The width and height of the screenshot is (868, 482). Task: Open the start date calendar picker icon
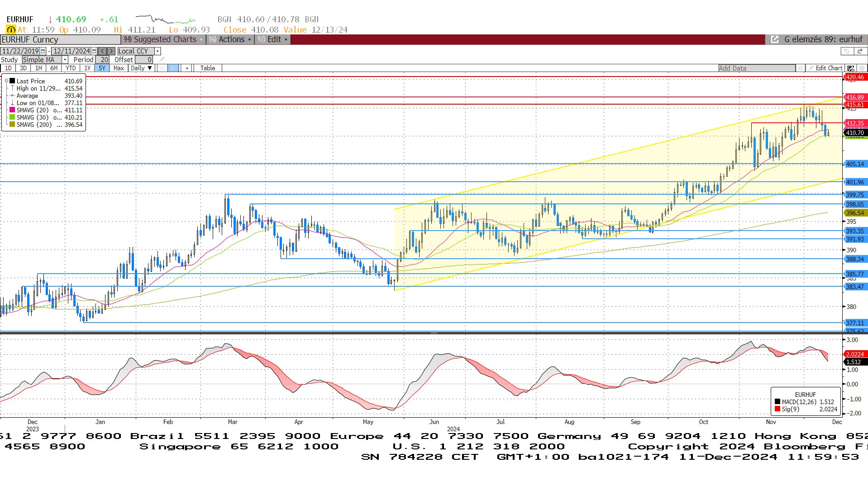click(43, 51)
